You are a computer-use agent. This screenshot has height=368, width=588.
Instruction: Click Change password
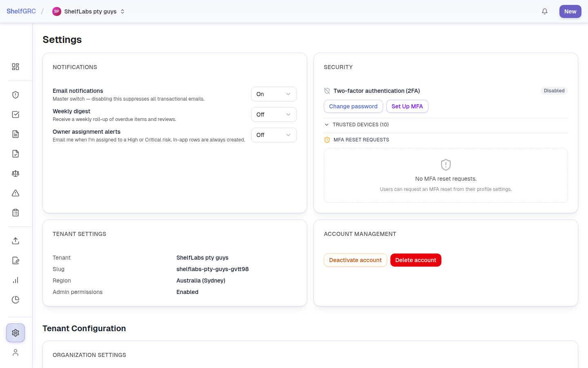[x=353, y=106]
